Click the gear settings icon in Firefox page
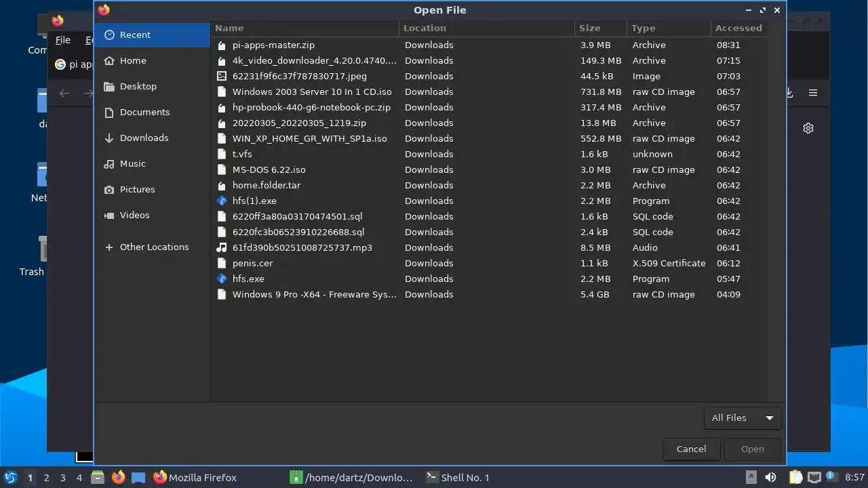Viewport: 868px width, 488px height. click(808, 128)
